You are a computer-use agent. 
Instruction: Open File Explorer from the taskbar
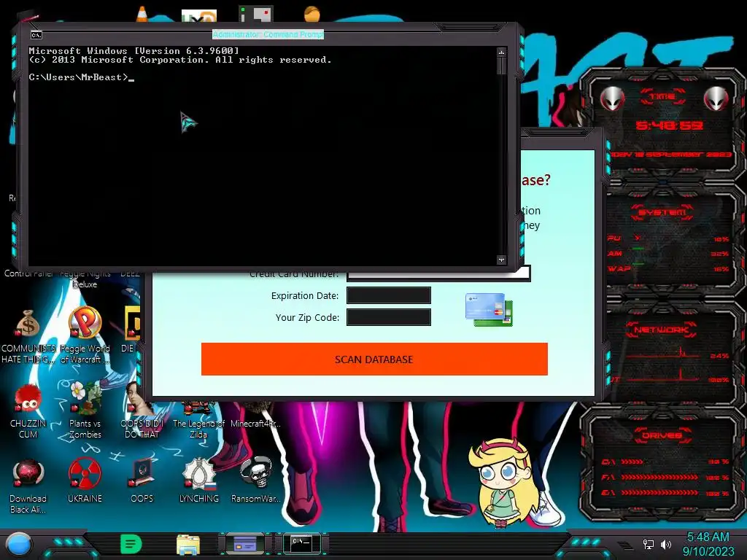[188, 545]
